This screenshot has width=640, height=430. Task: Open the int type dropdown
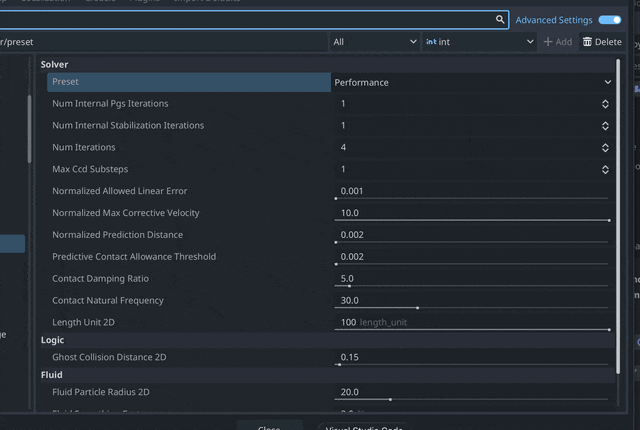[x=480, y=42]
